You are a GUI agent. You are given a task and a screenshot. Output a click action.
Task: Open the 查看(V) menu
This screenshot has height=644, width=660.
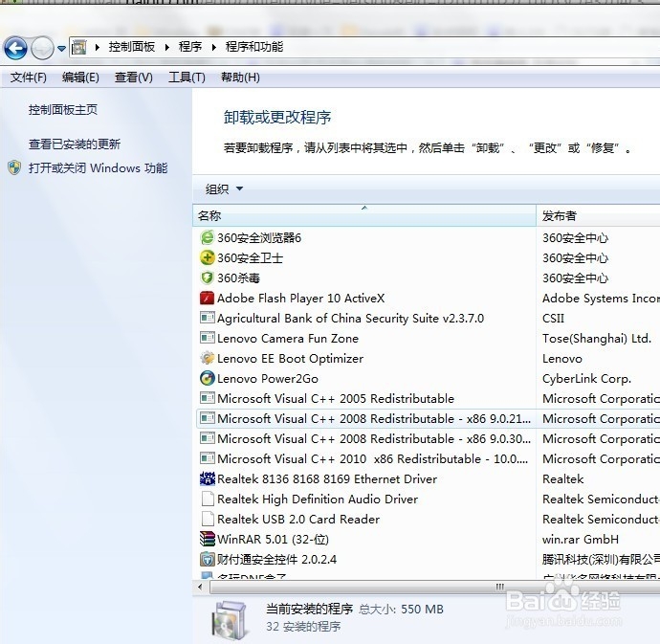(133, 78)
